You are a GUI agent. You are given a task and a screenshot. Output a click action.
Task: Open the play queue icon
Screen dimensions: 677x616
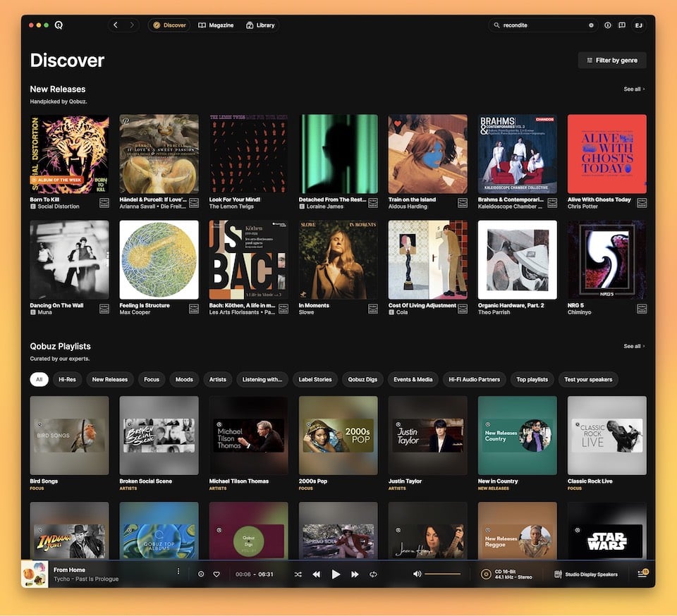tap(642, 573)
